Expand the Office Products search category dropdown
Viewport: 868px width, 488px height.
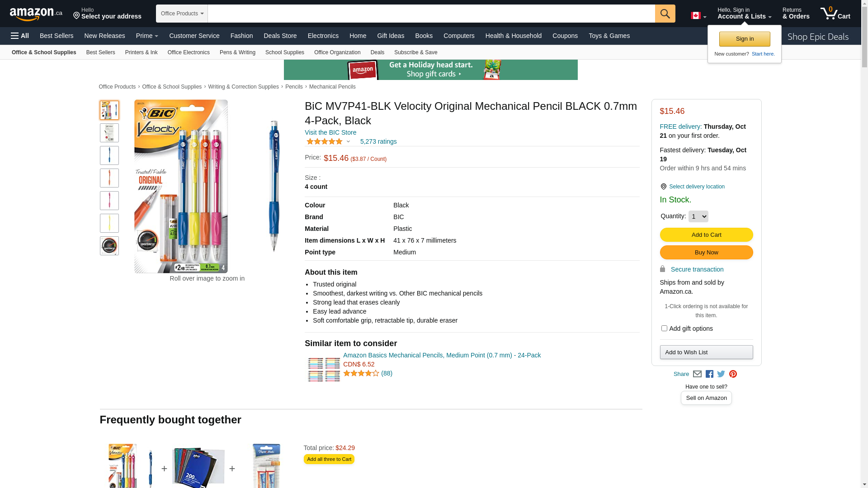pyautogui.click(x=182, y=14)
